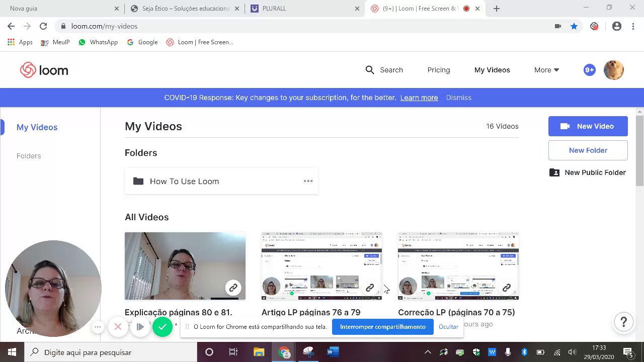The height and width of the screenshot is (362, 644).
Task: Finish recording with the green check button
Action: click(x=163, y=327)
